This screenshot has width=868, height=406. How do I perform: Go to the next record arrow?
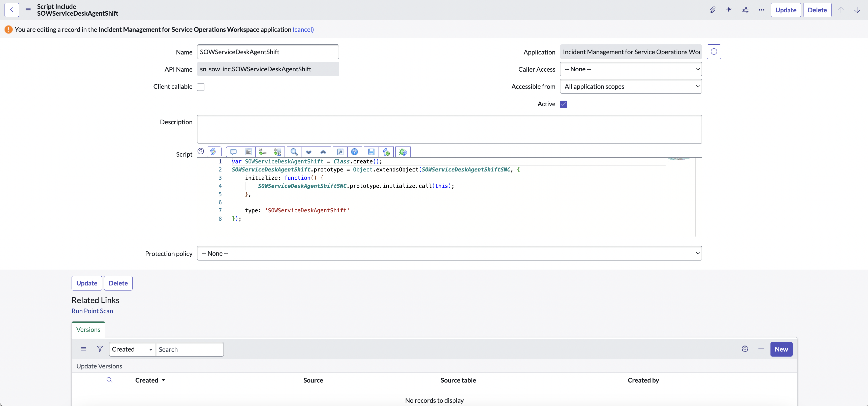pos(857,10)
